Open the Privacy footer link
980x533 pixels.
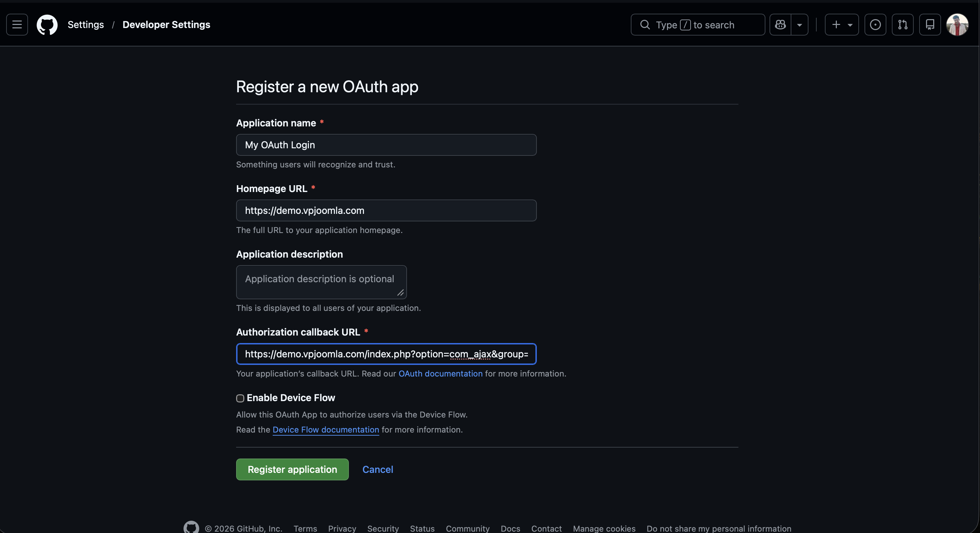click(342, 529)
